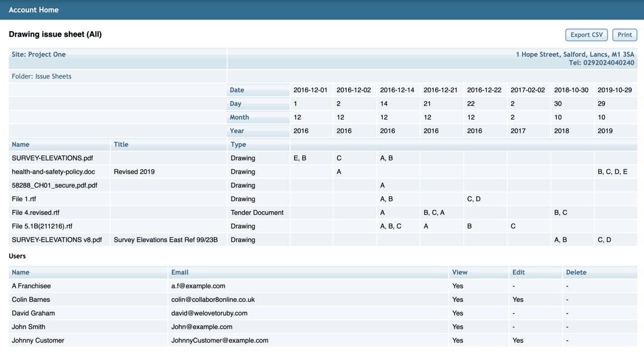Select the 2016-12-14 date column

(397, 90)
